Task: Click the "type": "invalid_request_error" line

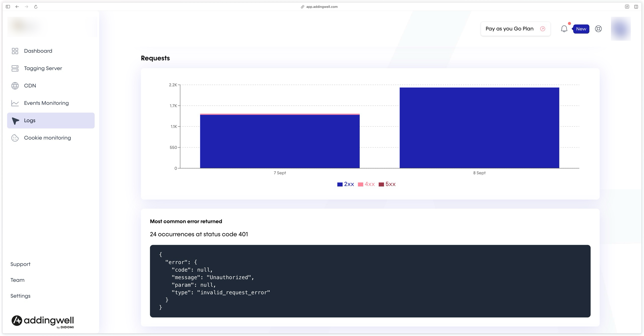Action: [221, 292]
